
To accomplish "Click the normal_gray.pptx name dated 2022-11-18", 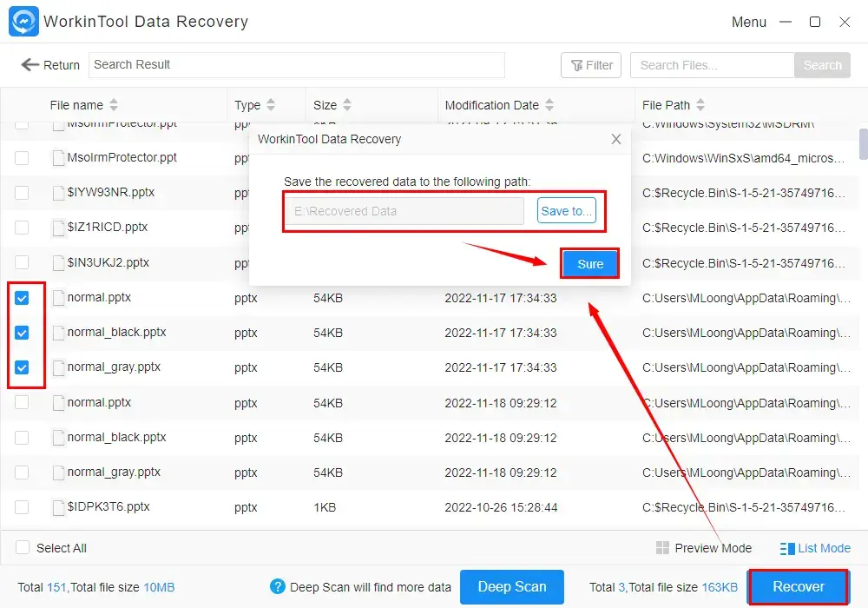I will point(114,473).
